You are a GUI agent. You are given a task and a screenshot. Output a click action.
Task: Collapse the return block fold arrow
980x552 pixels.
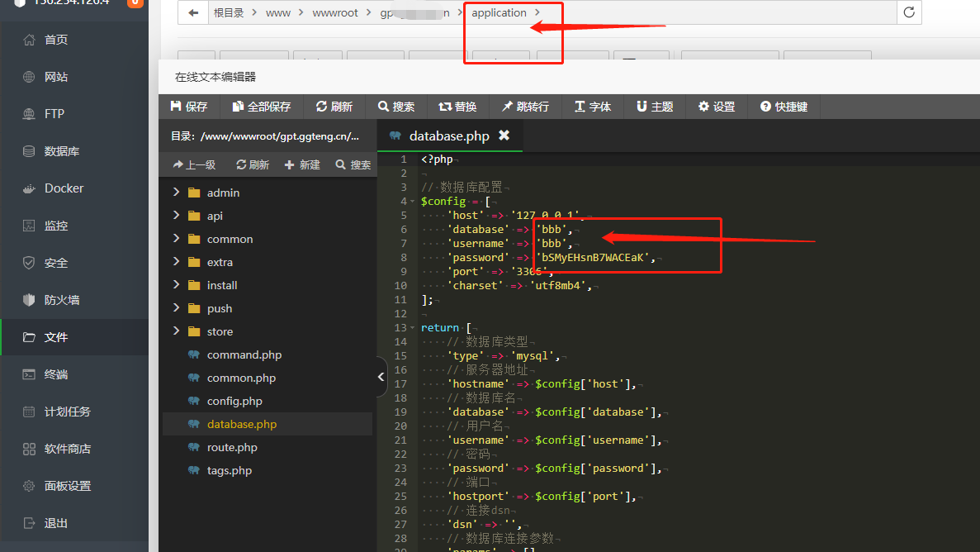pos(413,328)
